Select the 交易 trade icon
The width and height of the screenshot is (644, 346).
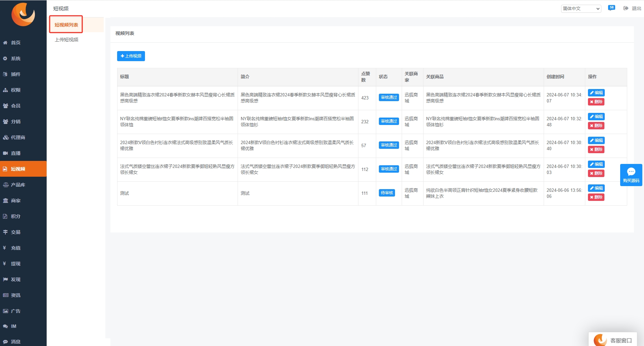point(5,232)
